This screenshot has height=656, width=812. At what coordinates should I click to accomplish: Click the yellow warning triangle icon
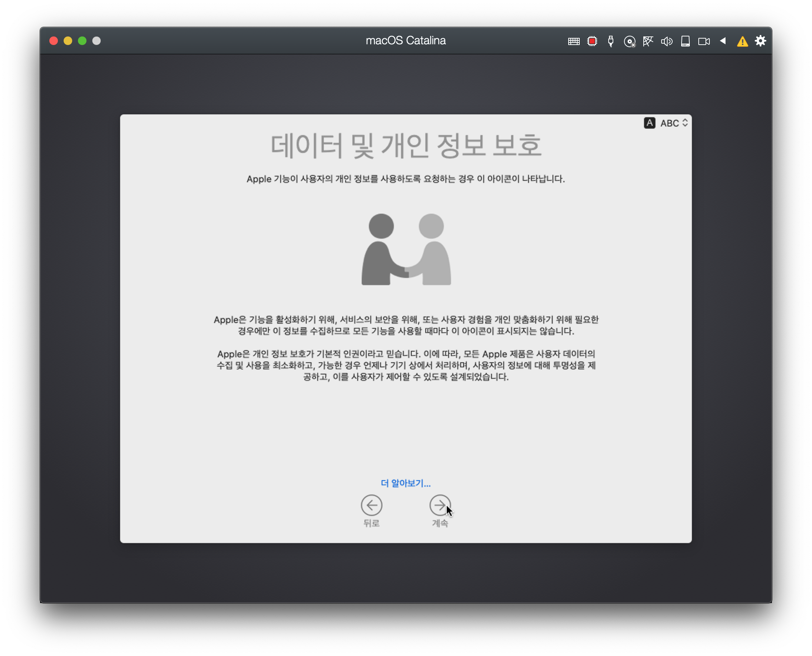coord(742,41)
